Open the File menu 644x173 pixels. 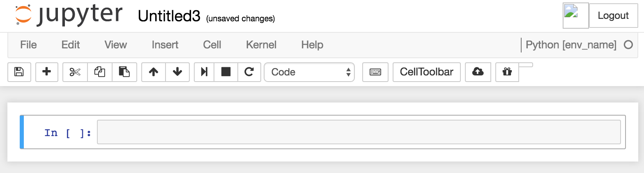coord(28,45)
